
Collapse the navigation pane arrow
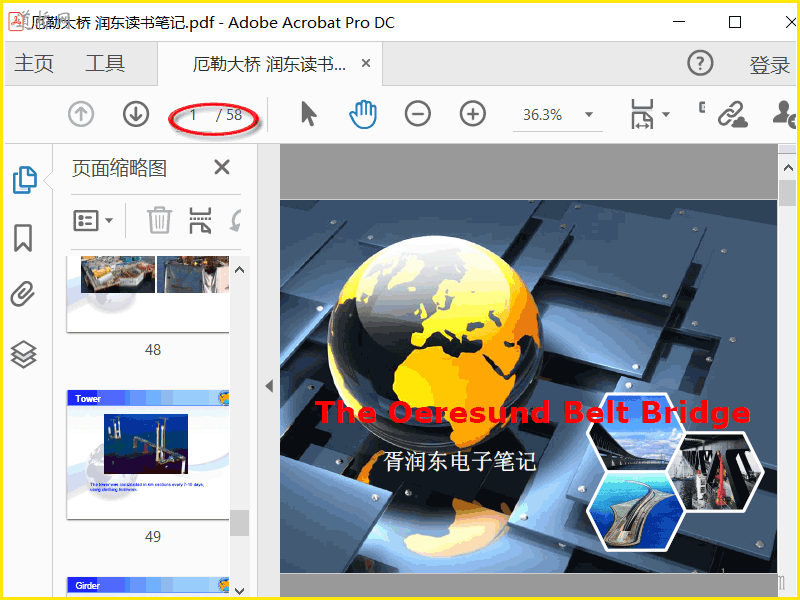(269, 386)
